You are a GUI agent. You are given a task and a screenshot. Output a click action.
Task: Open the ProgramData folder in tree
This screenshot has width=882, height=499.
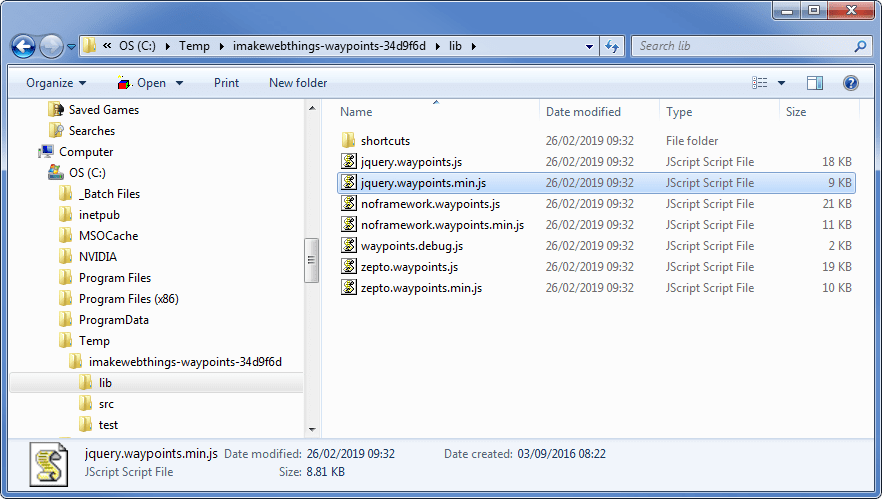tap(114, 320)
